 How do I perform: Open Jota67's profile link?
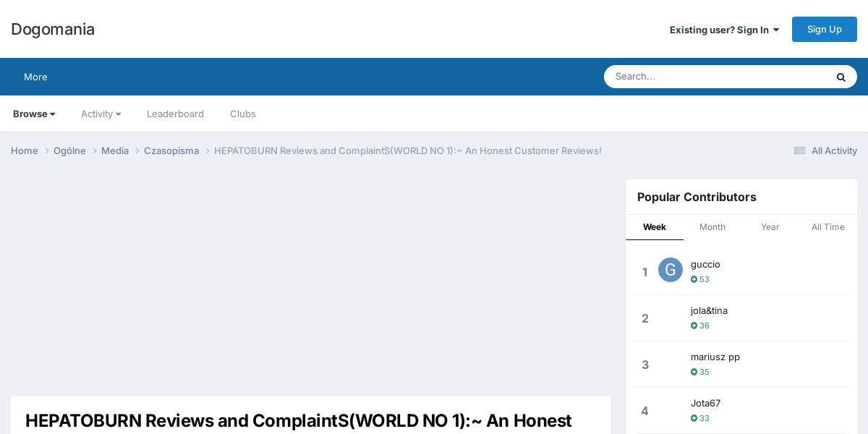(705, 403)
